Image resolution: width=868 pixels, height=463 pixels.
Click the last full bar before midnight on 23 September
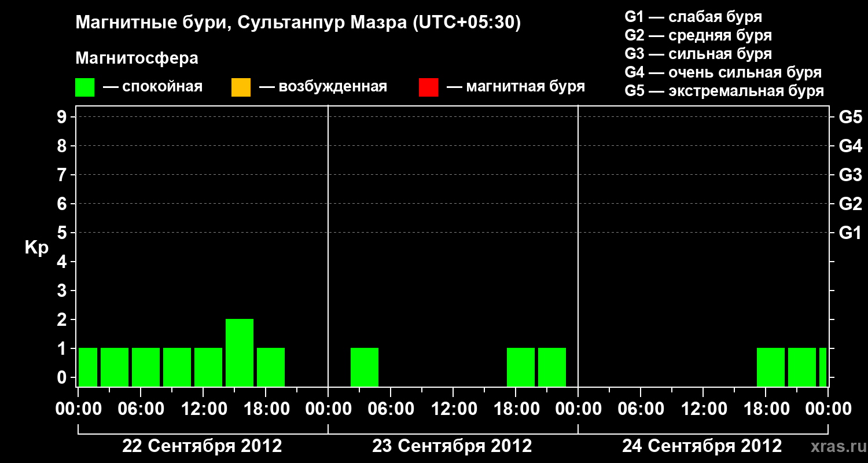(552, 367)
